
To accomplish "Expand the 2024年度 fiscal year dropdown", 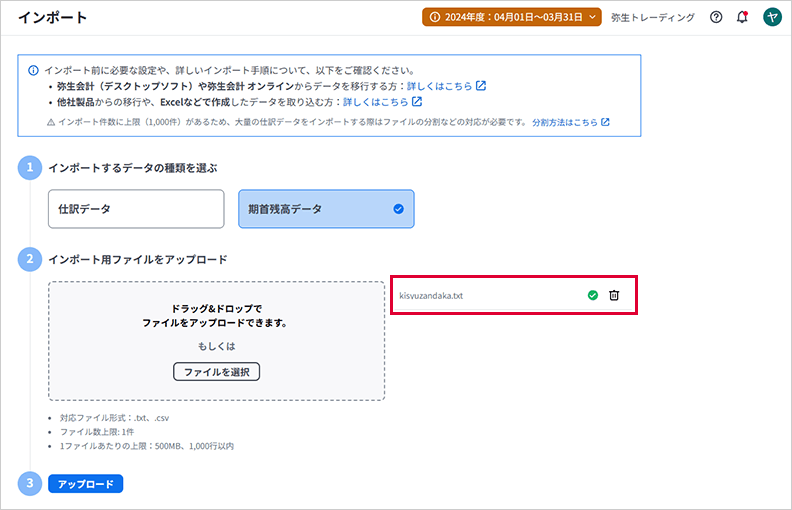I will tap(511, 17).
